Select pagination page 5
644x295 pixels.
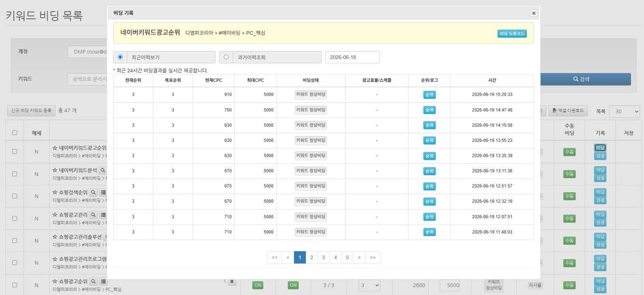point(347,257)
